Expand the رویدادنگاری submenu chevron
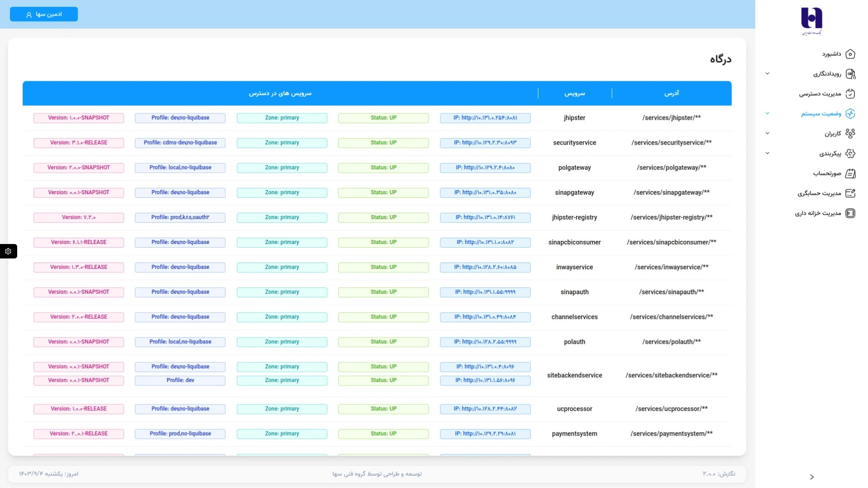This screenshot has height=488, width=868. click(x=767, y=74)
